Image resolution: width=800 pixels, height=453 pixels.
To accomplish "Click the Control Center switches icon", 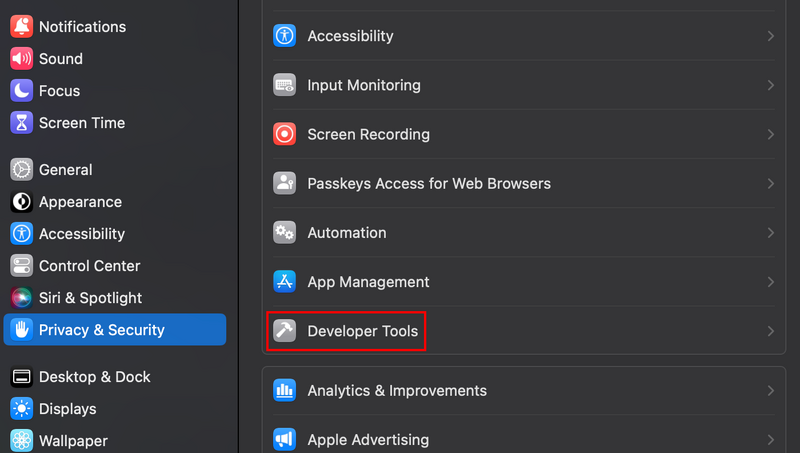I will 21,266.
